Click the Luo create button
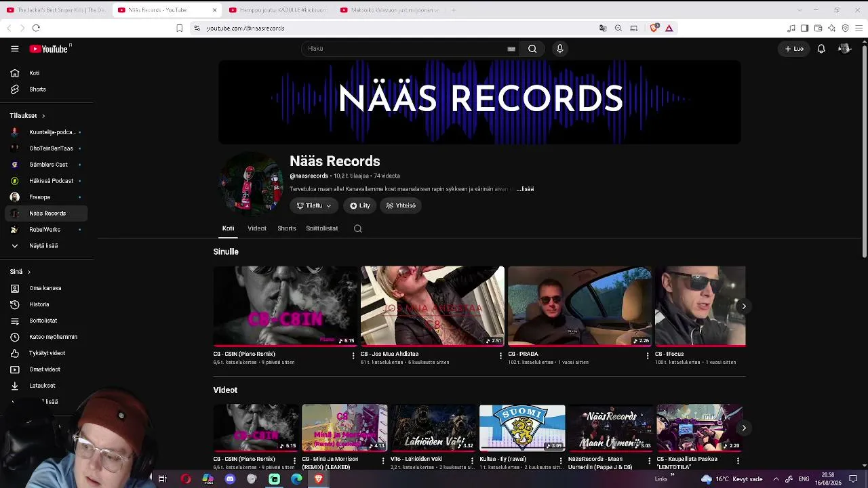This screenshot has height=488, width=868. tap(794, 49)
